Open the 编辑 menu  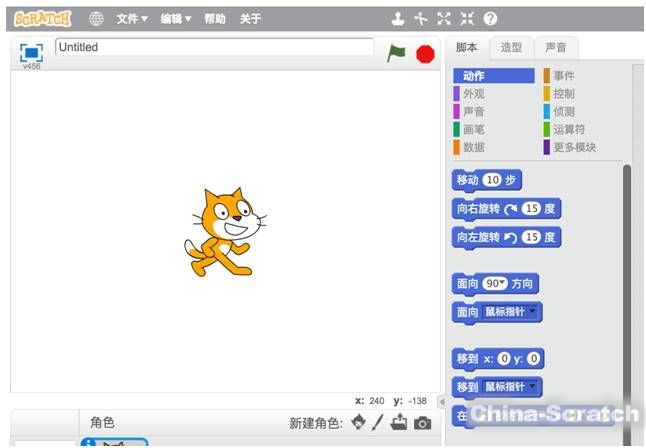tap(176, 18)
